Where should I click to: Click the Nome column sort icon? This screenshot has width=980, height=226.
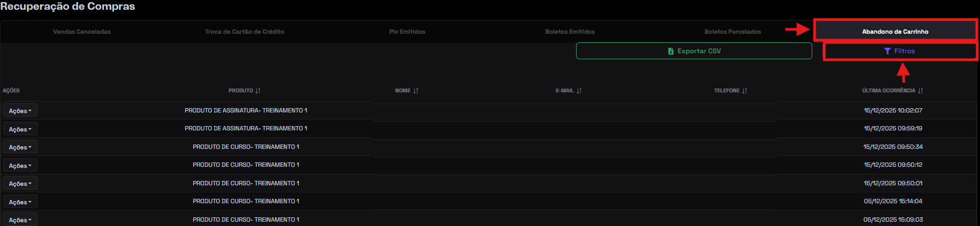point(416,91)
